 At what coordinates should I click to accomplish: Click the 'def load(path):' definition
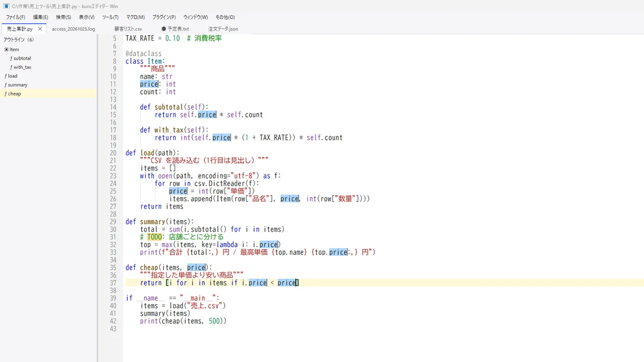(x=152, y=153)
